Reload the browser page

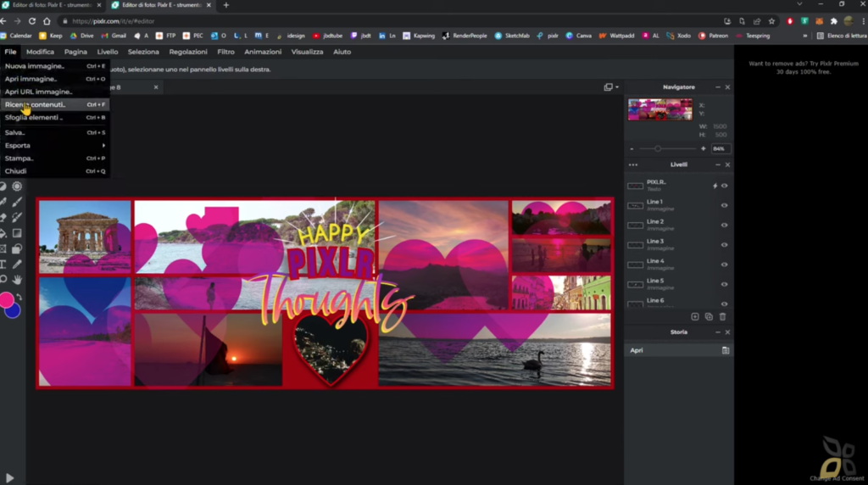pyautogui.click(x=32, y=21)
